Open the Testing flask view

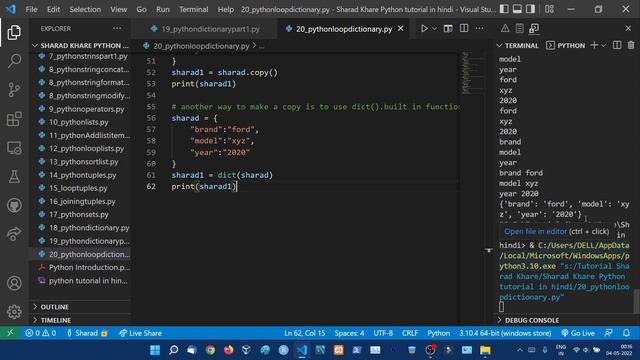pos(14,177)
